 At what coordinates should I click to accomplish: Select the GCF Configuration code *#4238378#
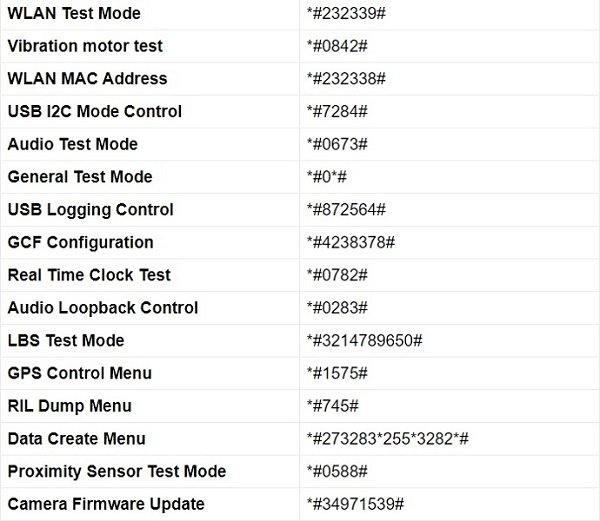coord(351,243)
